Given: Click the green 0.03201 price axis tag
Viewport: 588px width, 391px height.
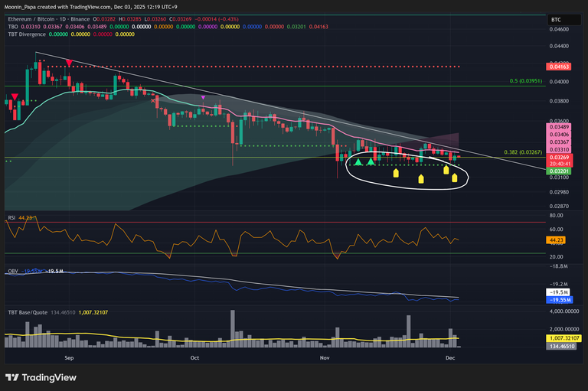Looking at the screenshot, I should 557,172.
